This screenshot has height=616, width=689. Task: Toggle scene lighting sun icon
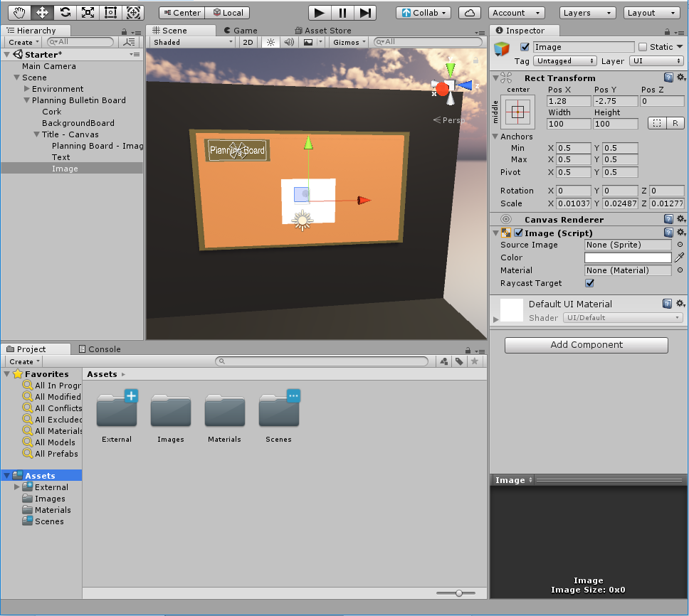pos(270,42)
